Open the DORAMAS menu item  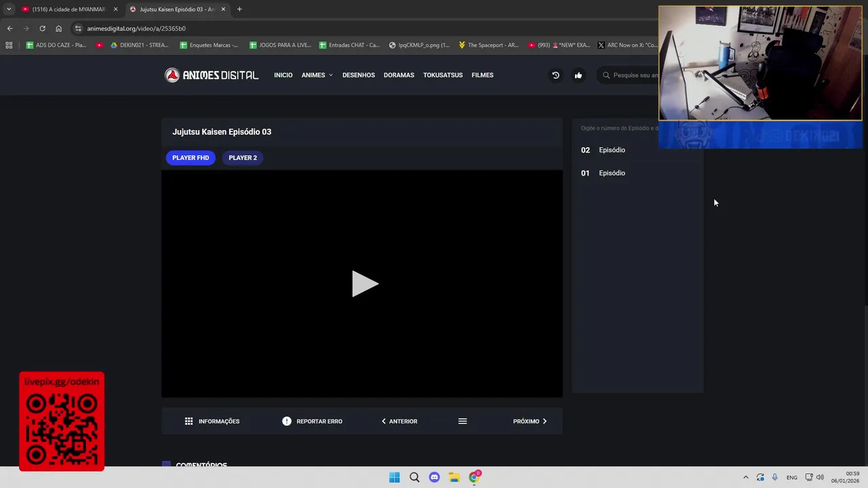(399, 75)
